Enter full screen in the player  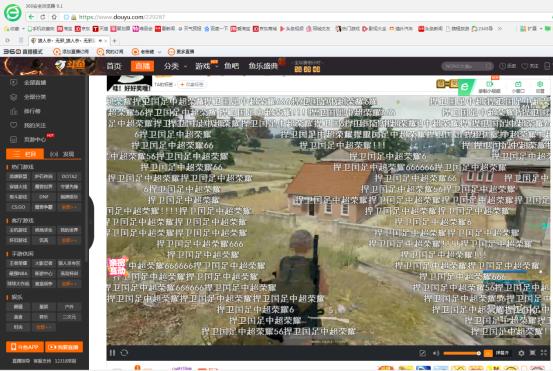(x=544, y=353)
